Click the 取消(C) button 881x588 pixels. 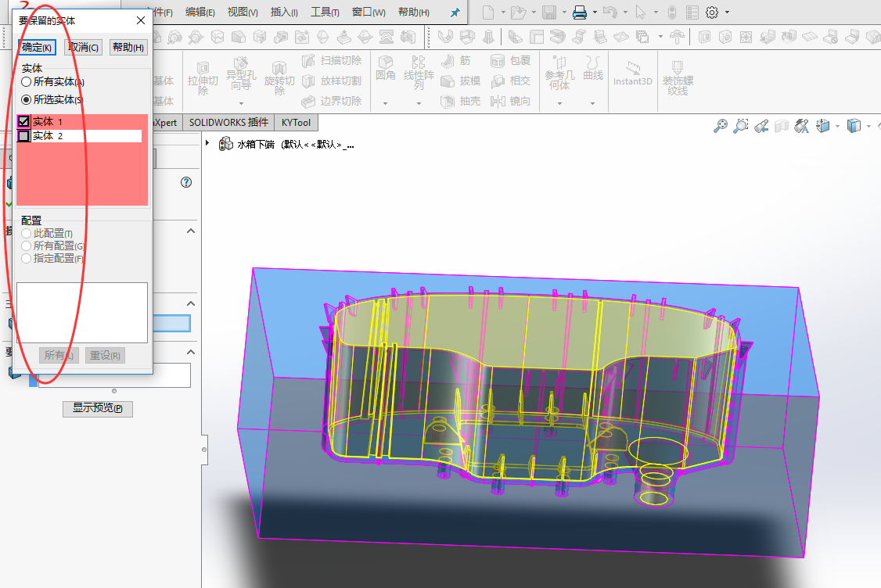pyautogui.click(x=83, y=47)
